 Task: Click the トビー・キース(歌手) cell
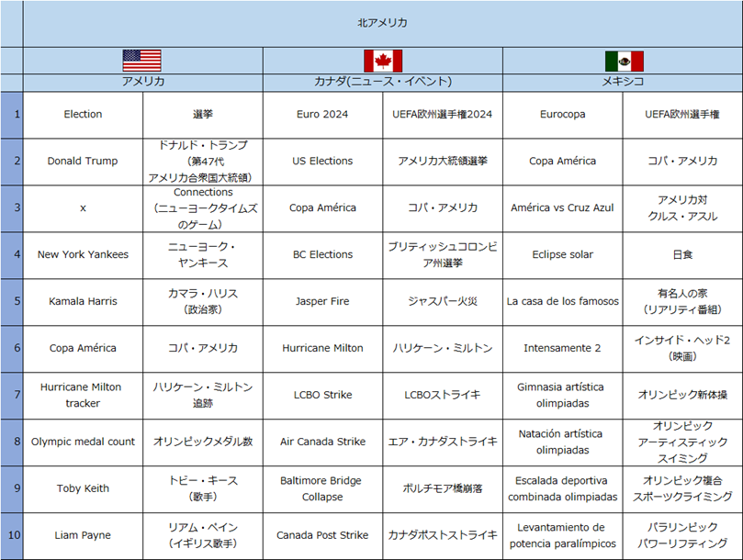click(x=203, y=488)
